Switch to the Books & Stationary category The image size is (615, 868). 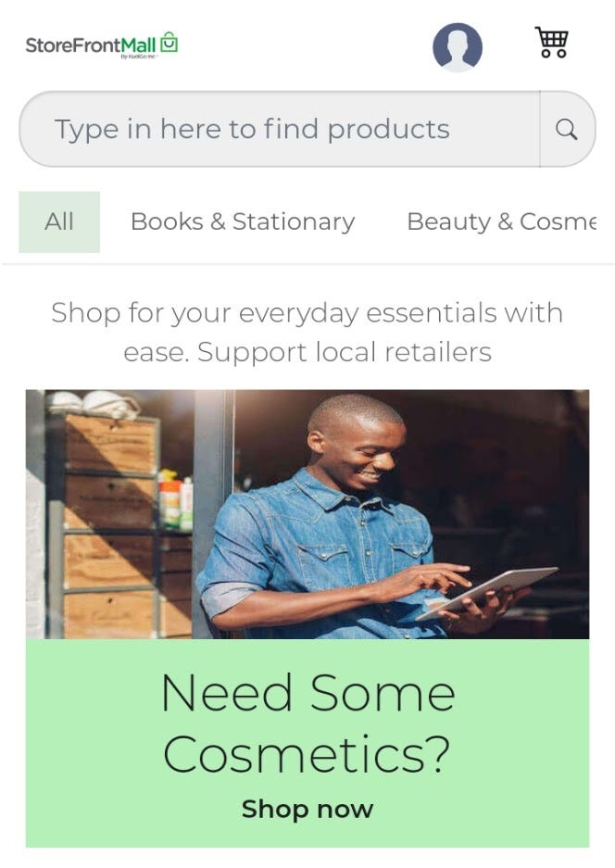tap(243, 222)
